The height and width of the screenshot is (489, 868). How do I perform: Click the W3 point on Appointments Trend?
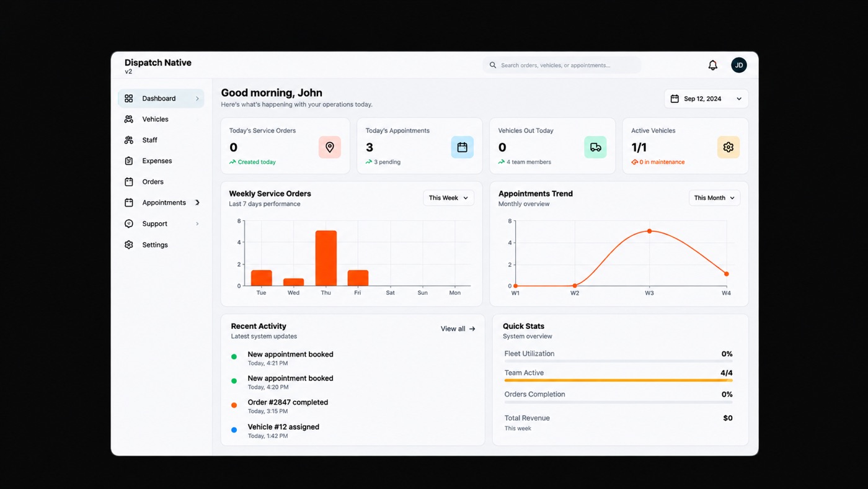point(649,231)
